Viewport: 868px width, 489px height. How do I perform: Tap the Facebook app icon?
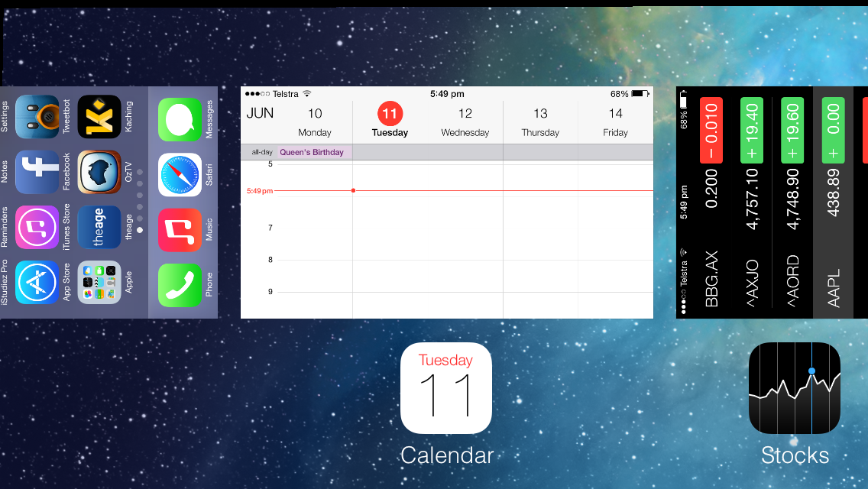[37, 172]
